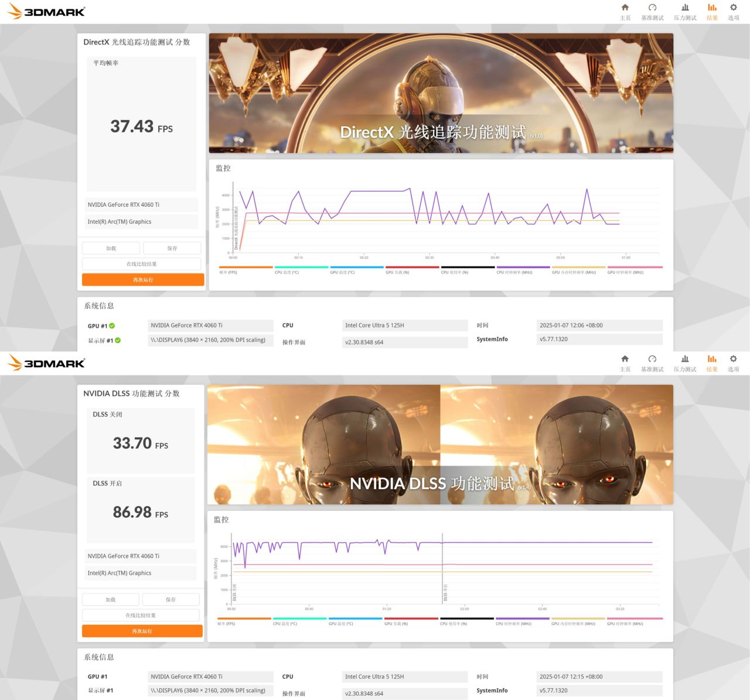Click timestamp 2025-01-07 12:06 +08:00

coord(599,326)
